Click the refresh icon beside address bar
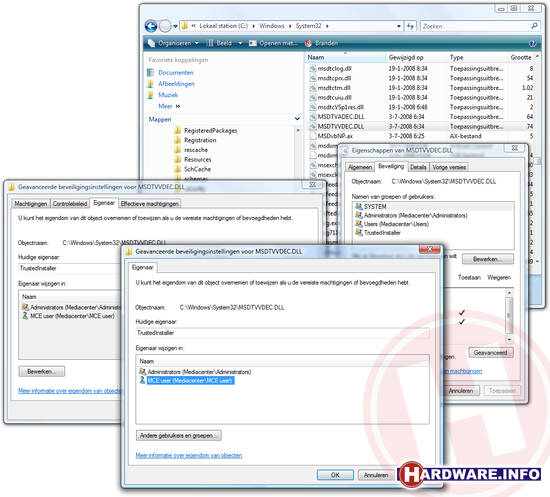The height and width of the screenshot is (497, 550). pyautogui.click(x=410, y=26)
